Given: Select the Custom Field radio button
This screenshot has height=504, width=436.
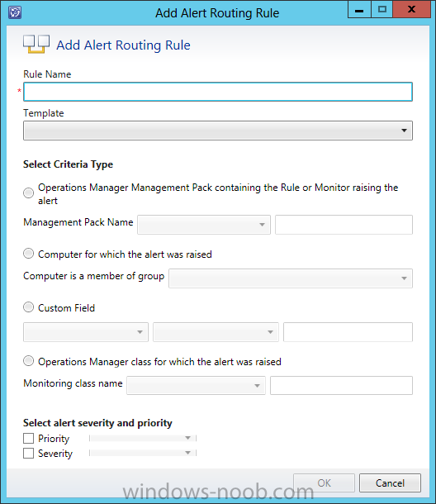Looking at the screenshot, I should pos(29,307).
